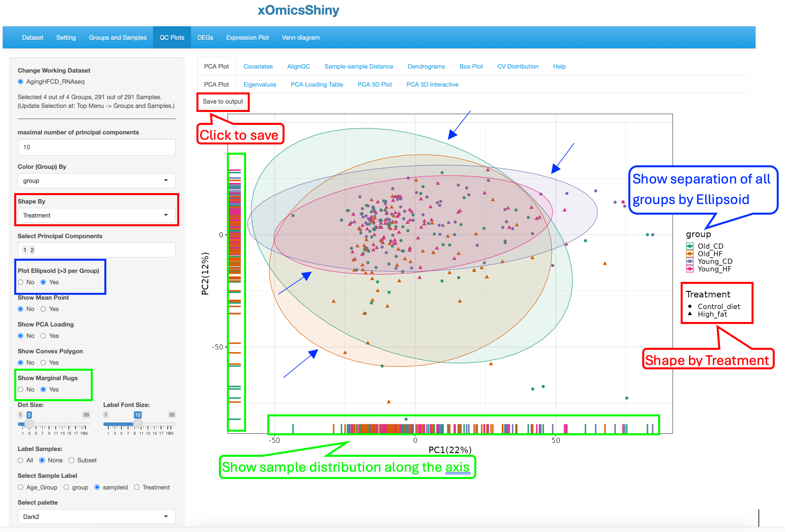
Task: Open the Dark2 palette dropdown
Action: (97, 516)
